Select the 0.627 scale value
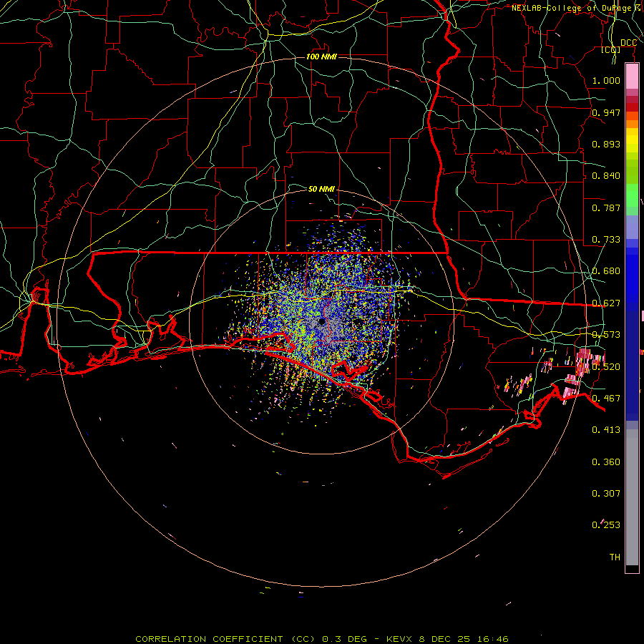The image size is (644, 644). click(606, 303)
